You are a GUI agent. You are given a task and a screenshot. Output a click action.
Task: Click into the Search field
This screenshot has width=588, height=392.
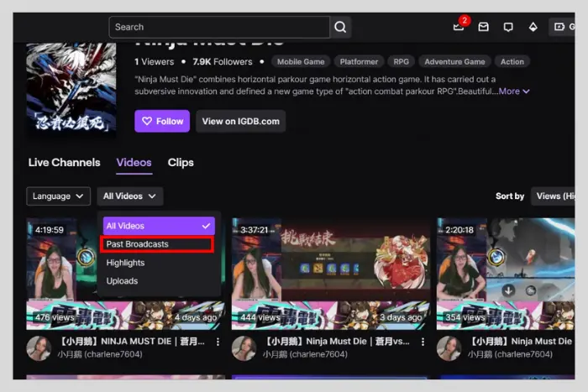(219, 27)
